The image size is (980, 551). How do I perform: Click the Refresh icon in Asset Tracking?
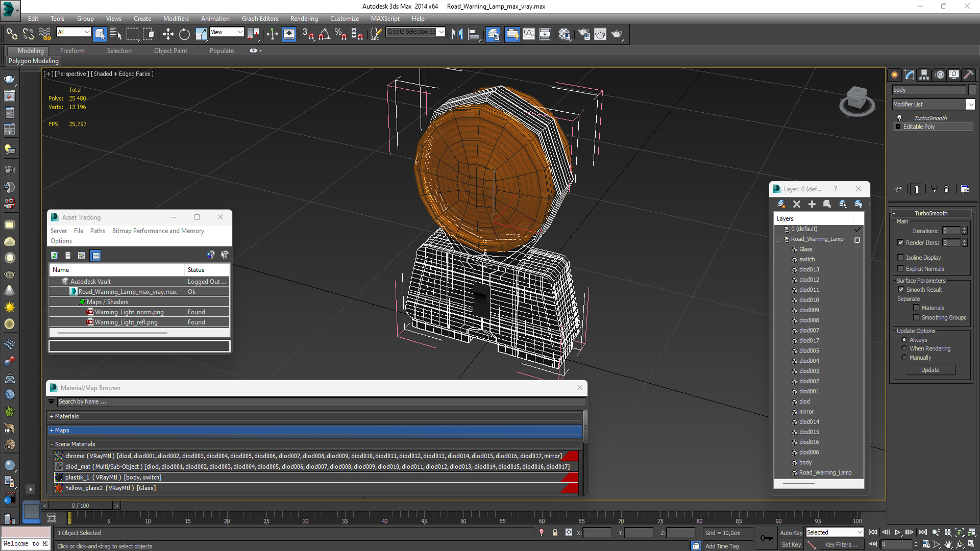54,255
